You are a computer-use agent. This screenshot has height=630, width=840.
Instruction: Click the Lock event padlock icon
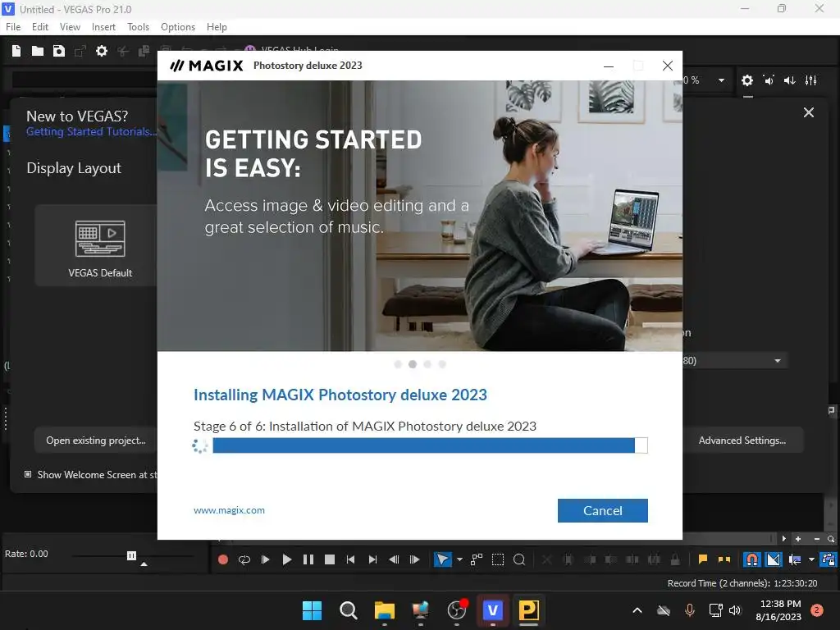tap(675, 559)
